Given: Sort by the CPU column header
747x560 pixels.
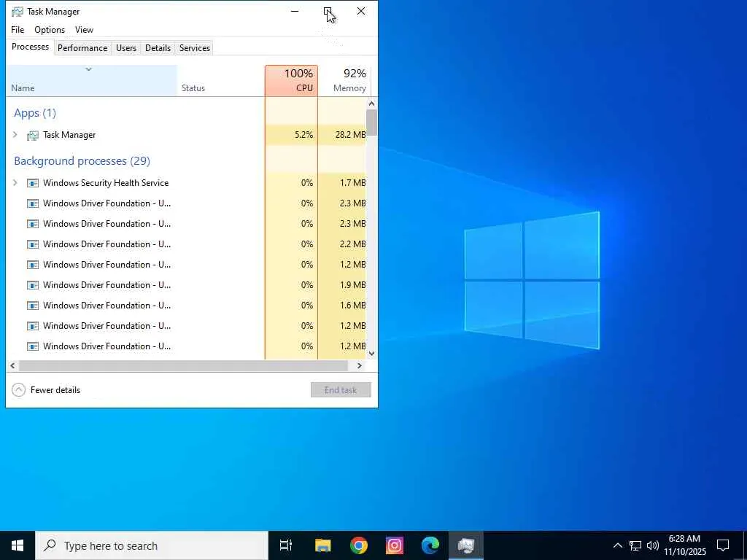Looking at the screenshot, I should 292,80.
